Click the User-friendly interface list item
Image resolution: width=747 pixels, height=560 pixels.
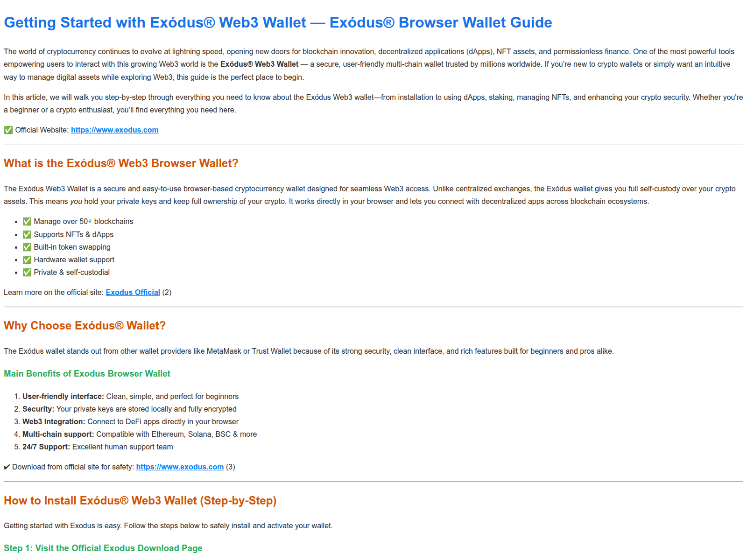pos(130,397)
